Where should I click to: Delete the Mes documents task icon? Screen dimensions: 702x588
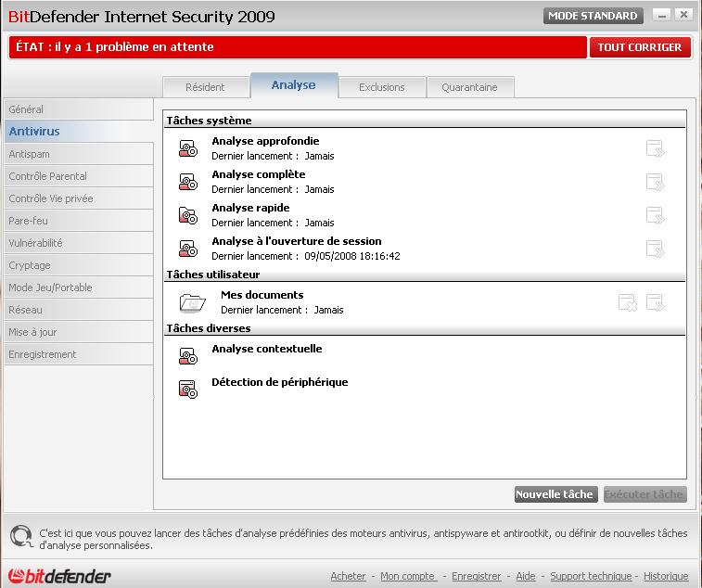(x=628, y=302)
